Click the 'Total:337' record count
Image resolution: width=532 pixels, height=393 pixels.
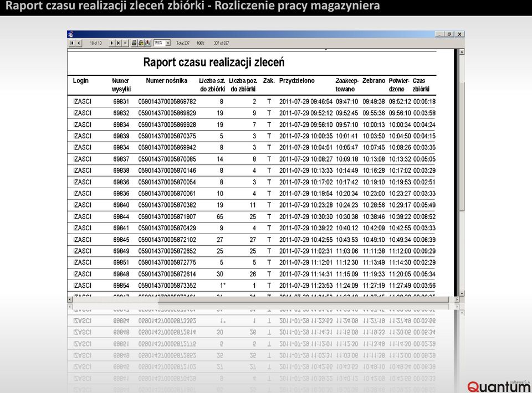(183, 43)
